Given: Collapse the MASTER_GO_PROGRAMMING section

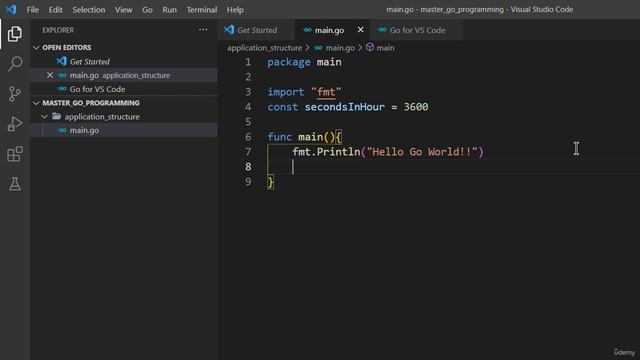Looking at the screenshot, I should point(36,103).
